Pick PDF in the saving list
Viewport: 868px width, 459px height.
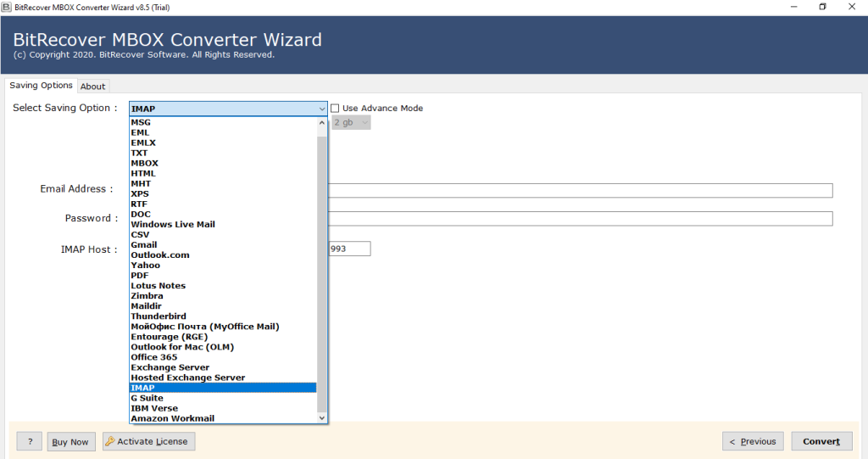tap(223, 276)
